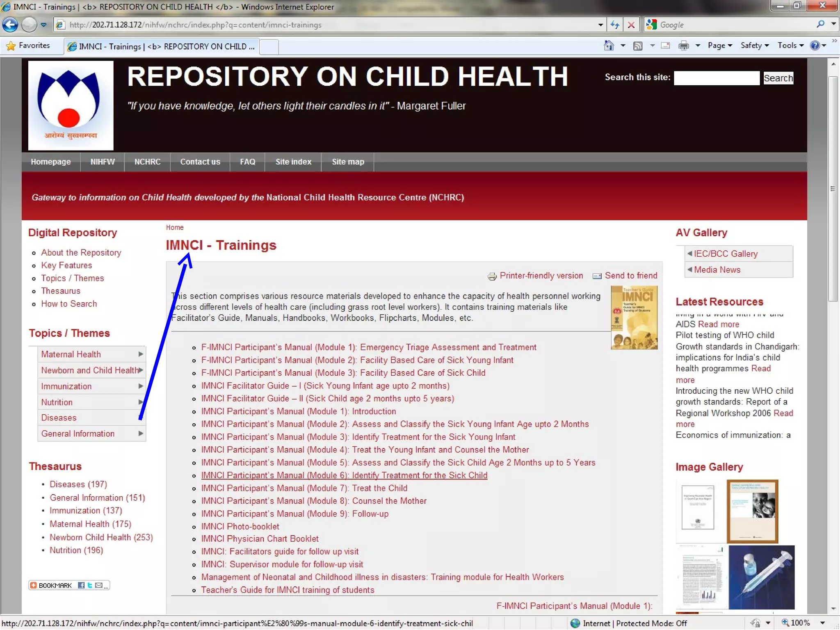The image size is (840, 630).
Task: Click the Home page icon in toolbar
Action: [x=609, y=46]
